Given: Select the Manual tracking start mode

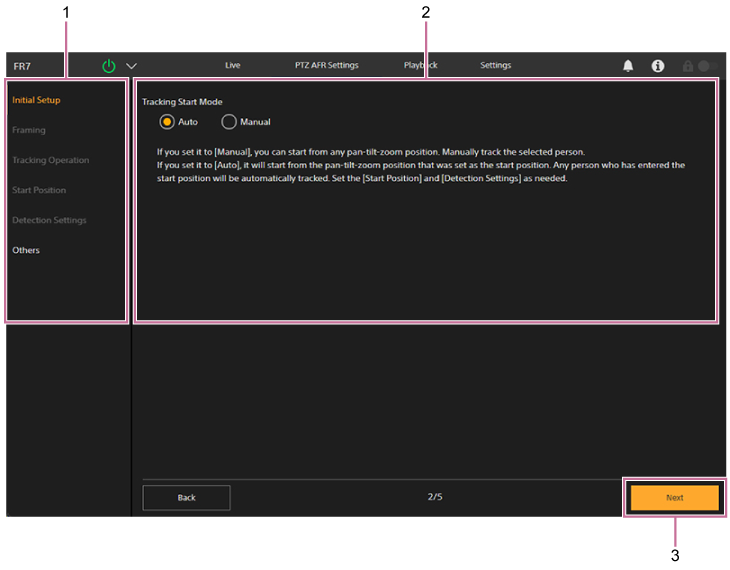Looking at the screenshot, I should pyautogui.click(x=229, y=122).
